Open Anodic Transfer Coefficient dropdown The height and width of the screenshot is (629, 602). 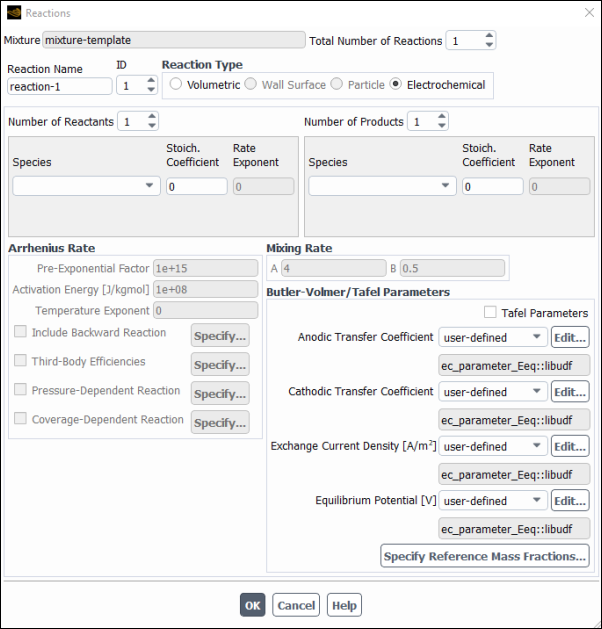pos(493,337)
